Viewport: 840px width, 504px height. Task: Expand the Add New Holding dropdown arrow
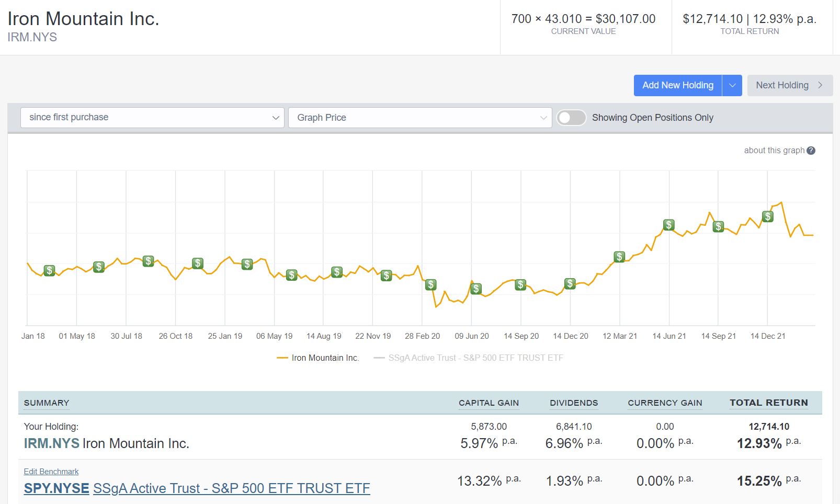[733, 85]
